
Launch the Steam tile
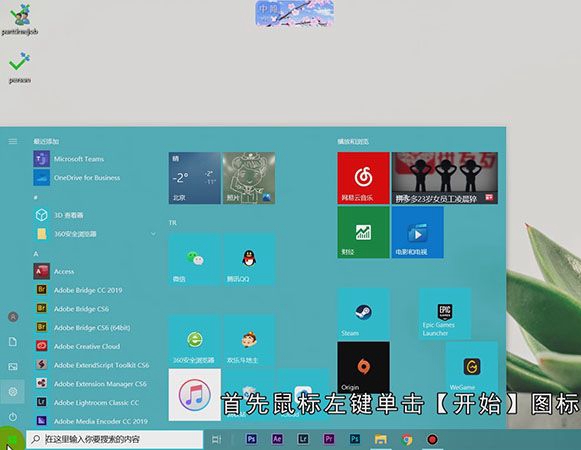tap(363, 314)
